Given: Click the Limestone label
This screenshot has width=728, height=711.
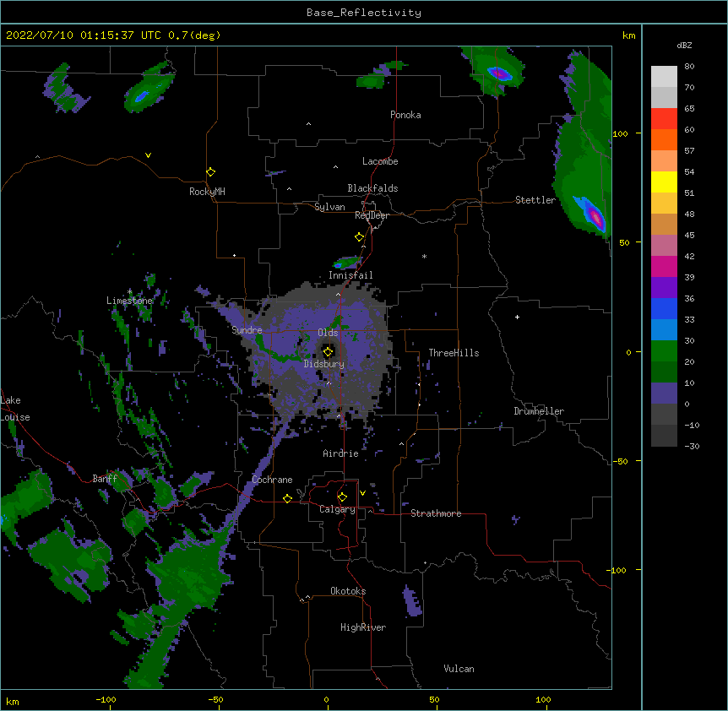Looking at the screenshot, I should click(129, 301).
